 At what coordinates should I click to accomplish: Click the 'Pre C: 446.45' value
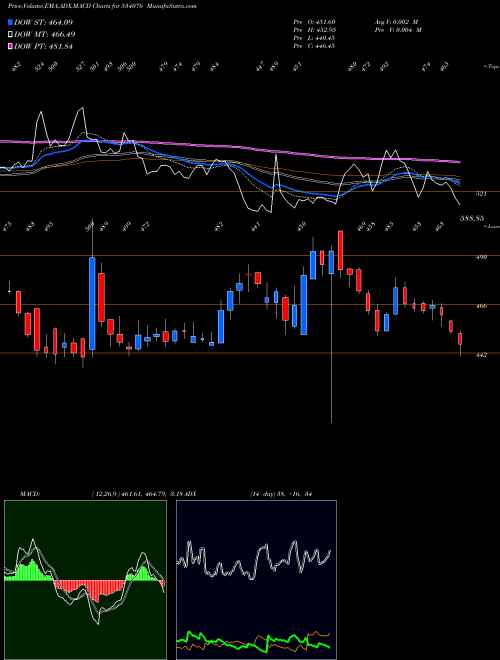coord(314,46)
